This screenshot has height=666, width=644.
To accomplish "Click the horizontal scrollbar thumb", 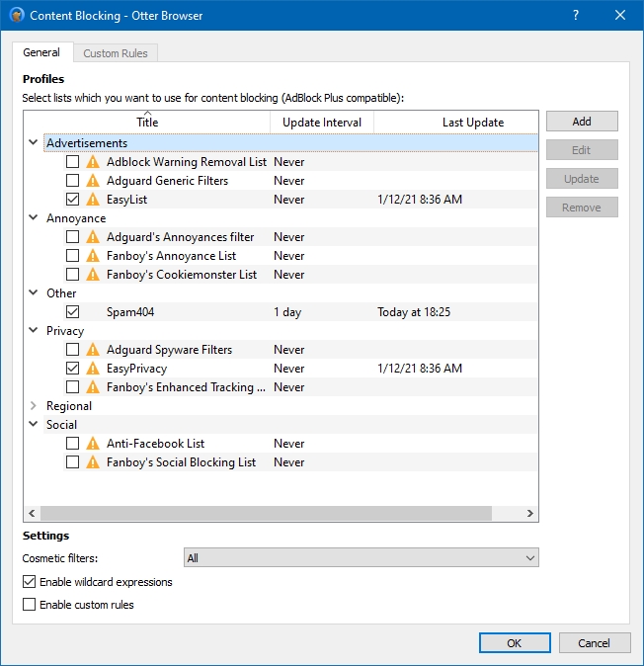I will point(266,513).
